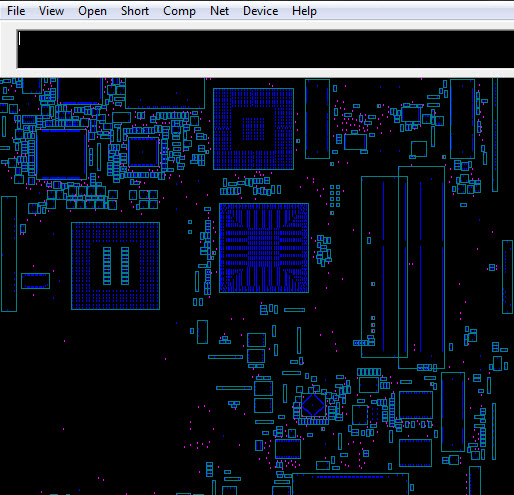The width and height of the screenshot is (514, 495).
Task: Select the large square QFP chip at upper left
Action: 62,154
